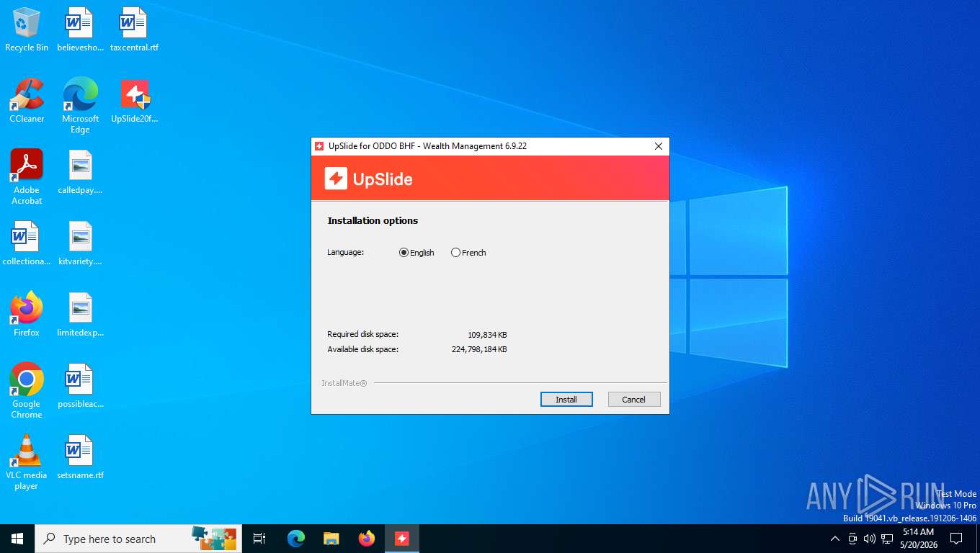The image size is (980, 553).
Task: Click the UpSlide logo in the installer banner
Action: 368,179
